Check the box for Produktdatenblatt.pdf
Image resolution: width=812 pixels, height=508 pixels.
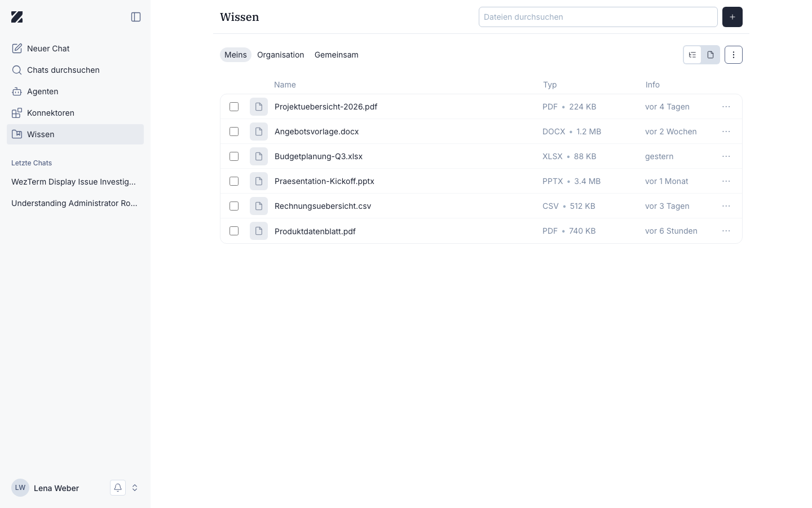234,231
